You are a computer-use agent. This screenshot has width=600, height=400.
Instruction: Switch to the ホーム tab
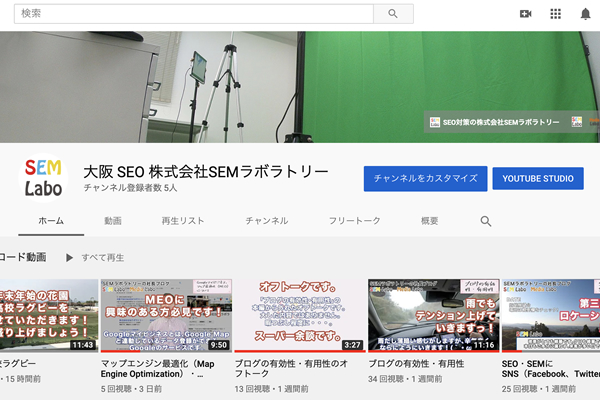point(51,221)
